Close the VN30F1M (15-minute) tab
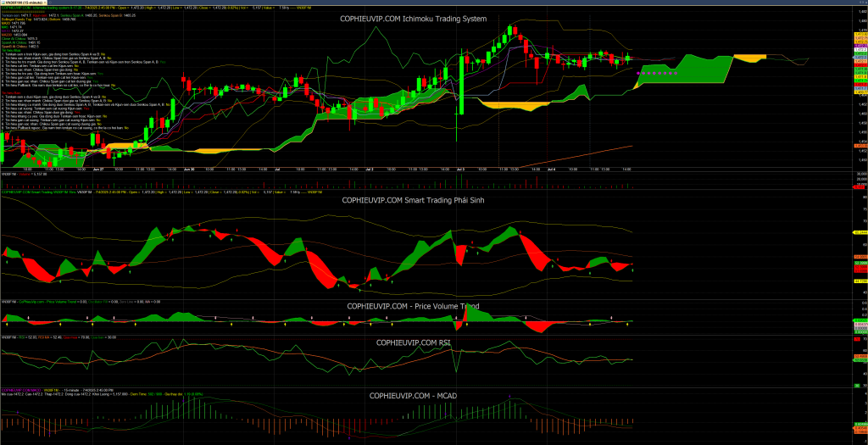868x445 pixels. click(44, 3)
